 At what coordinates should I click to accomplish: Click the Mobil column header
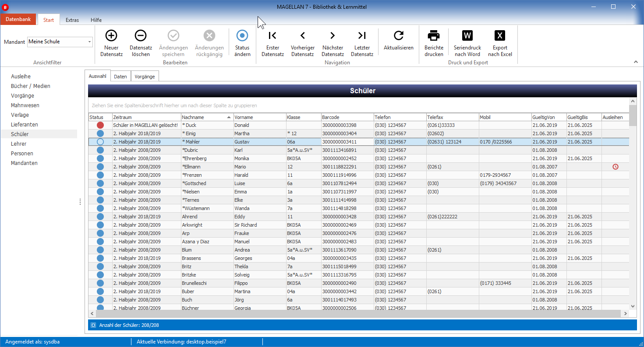tap(505, 117)
